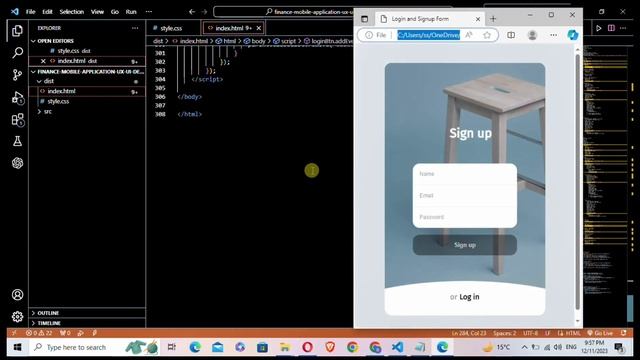Click the Name input field
Viewport: 640px width, 360px height.
464,174
